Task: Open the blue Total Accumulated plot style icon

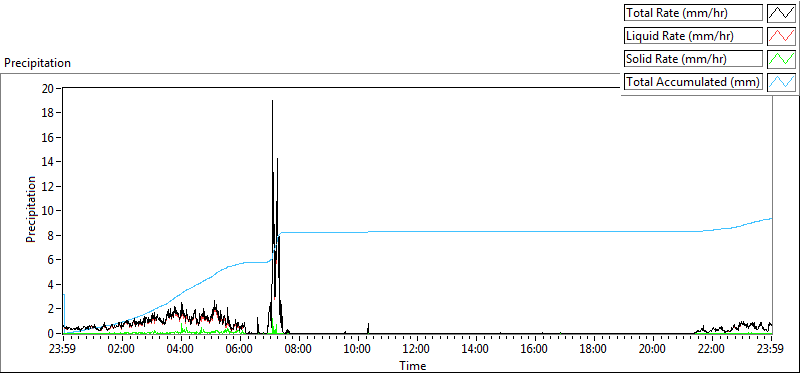Action: [782, 82]
